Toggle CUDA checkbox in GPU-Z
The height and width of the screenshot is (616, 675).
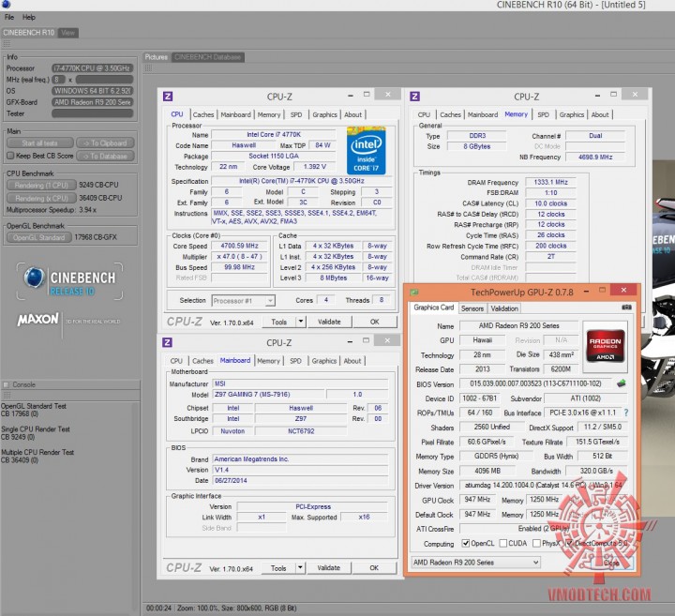tap(502, 543)
